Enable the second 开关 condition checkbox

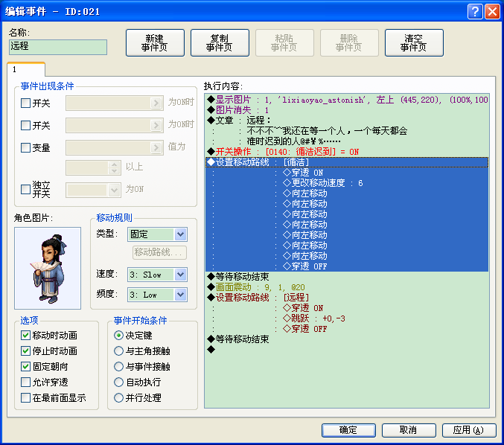pyautogui.click(x=26, y=125)
